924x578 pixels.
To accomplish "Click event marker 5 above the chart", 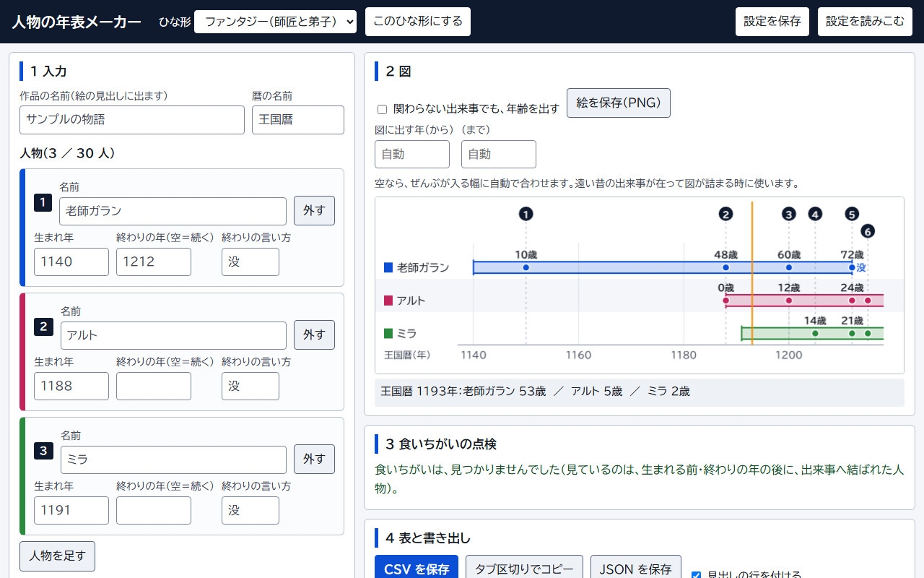I will pyautogui.click(x=852, y=214).
